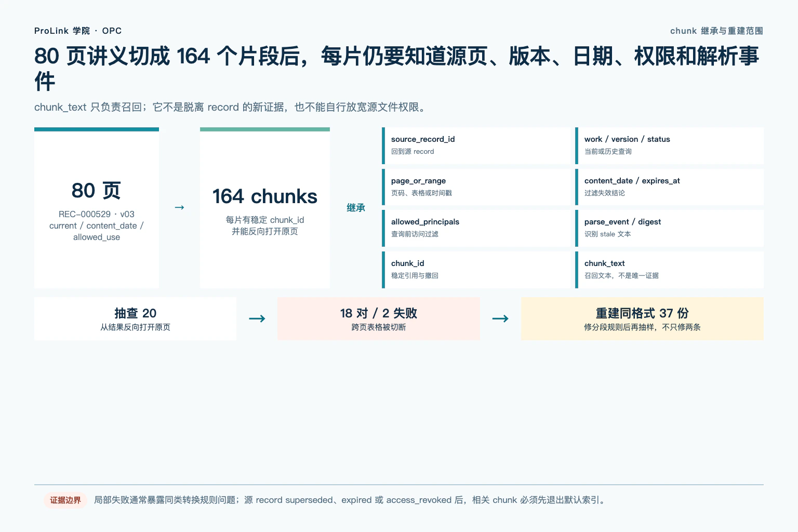The height and width of the screenshot is (532, 798).
Task: Click 'REC-000529 · v03' record label
Action: coord(97,214)
